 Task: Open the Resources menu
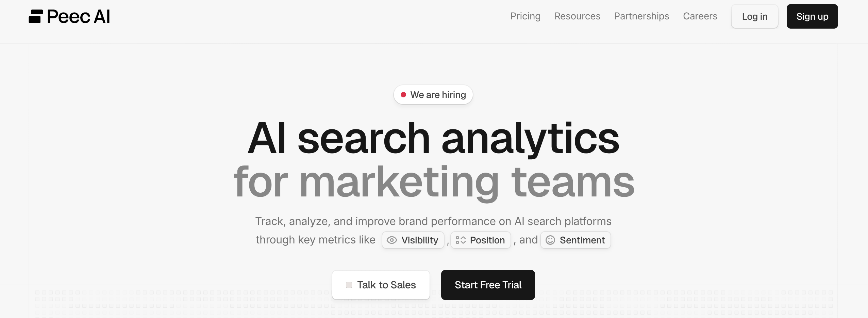[577, 16]
